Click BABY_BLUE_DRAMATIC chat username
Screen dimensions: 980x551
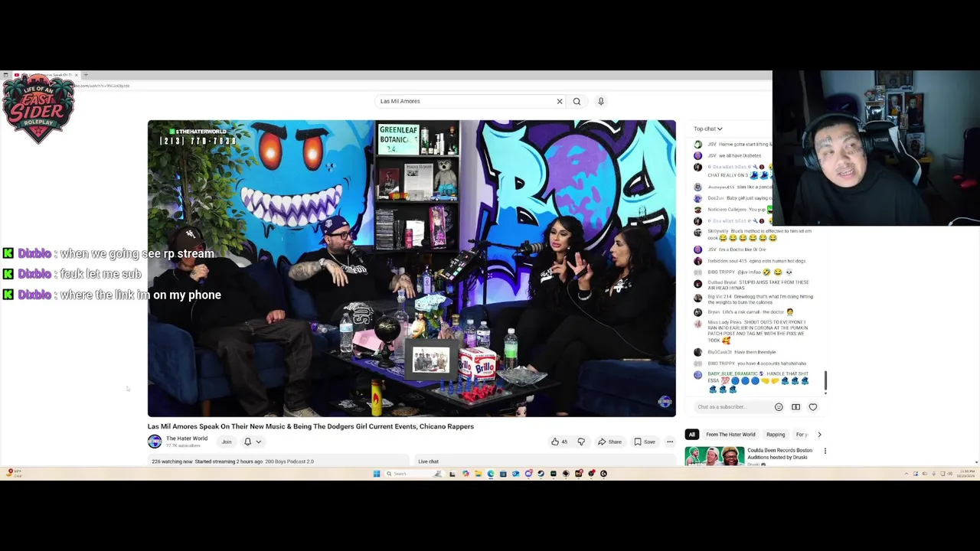[x=731, y=373]
